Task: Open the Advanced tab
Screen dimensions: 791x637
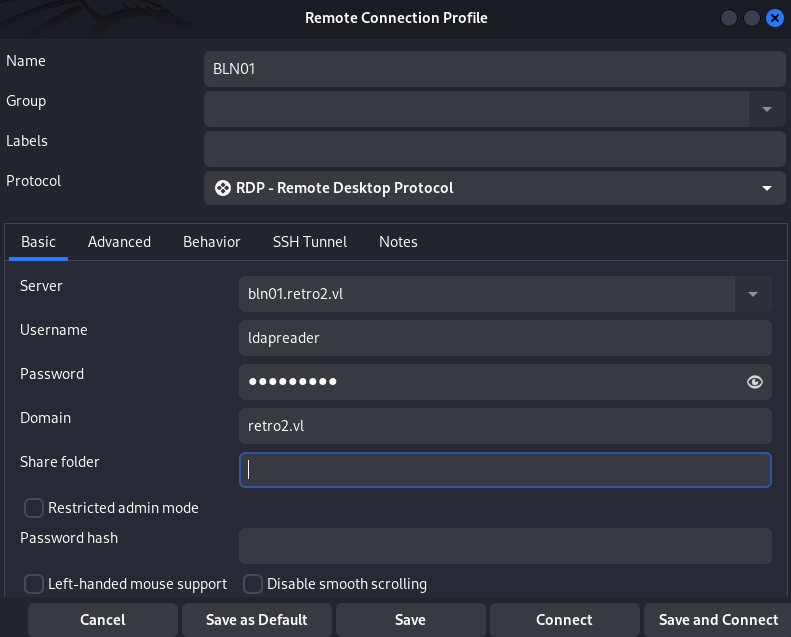Action: [120, 242]
